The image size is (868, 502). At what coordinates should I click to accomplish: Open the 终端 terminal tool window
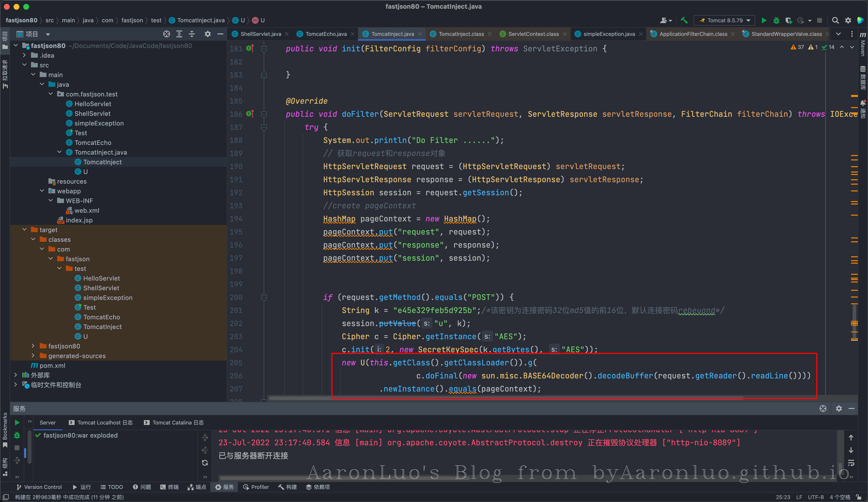(x=170, y=487)
